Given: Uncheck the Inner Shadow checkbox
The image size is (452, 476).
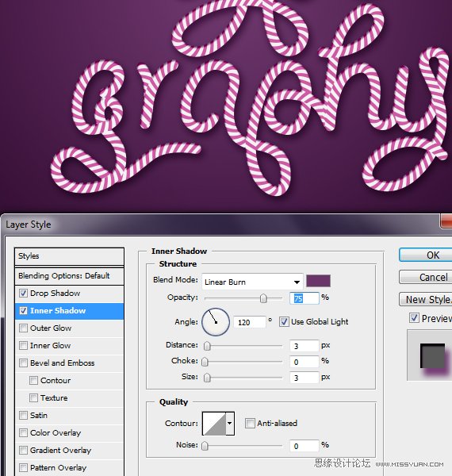Looking at the screenshot, I should point(23,310).
